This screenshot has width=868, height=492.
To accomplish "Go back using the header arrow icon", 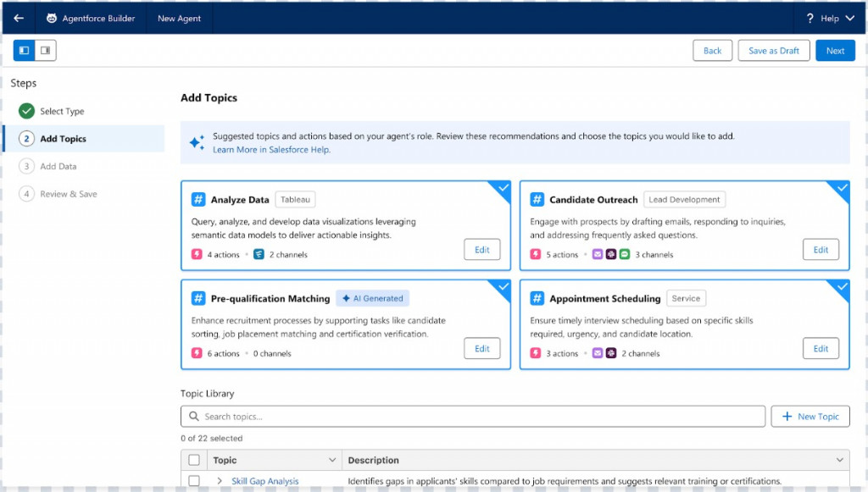I will [x=19, y=19].
